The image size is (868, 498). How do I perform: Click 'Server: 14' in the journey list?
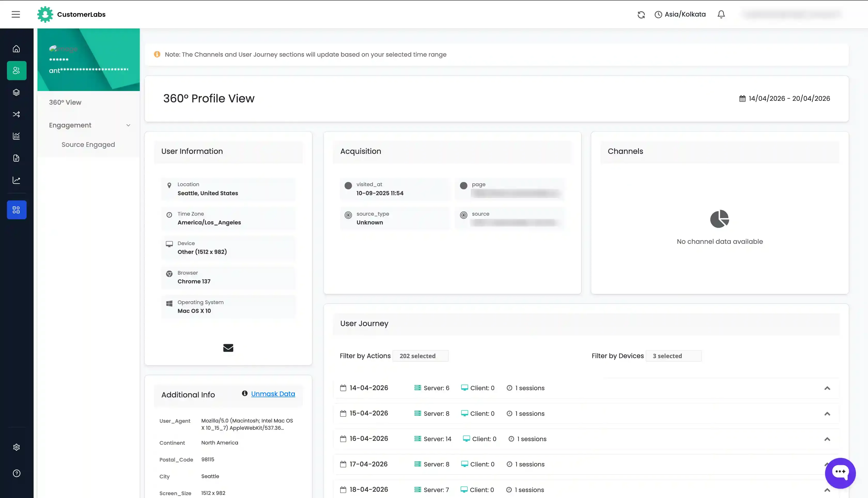click(437, 439)
